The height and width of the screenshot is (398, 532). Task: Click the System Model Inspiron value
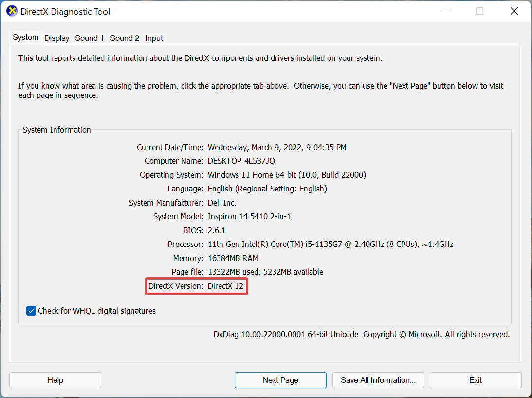[249, 216]
